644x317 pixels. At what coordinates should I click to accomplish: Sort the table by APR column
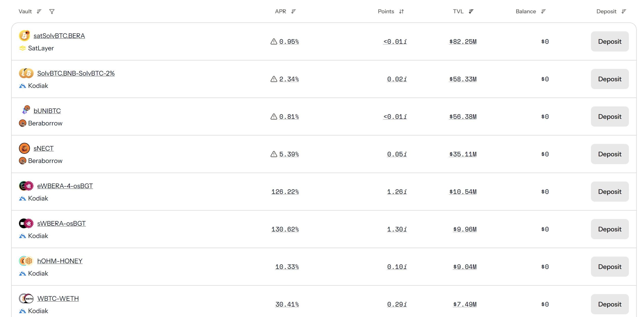coord(293,11)
